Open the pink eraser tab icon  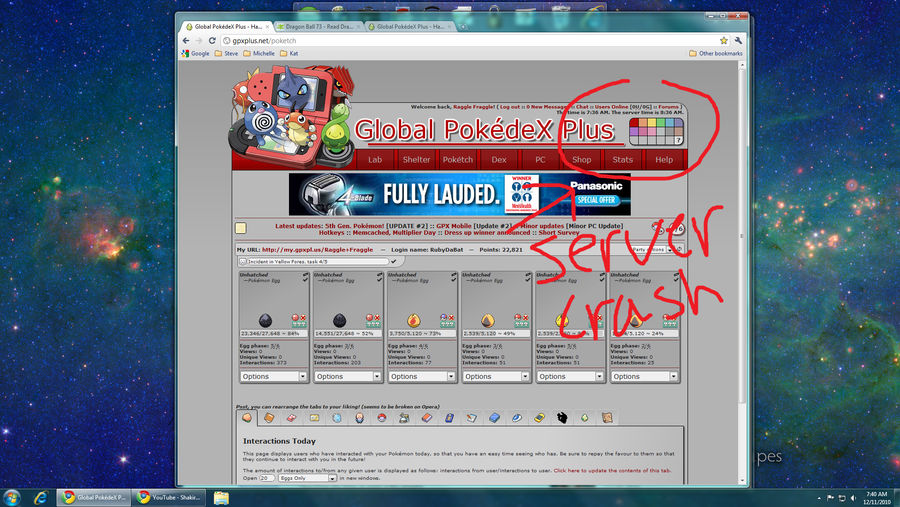click(291, 418)
